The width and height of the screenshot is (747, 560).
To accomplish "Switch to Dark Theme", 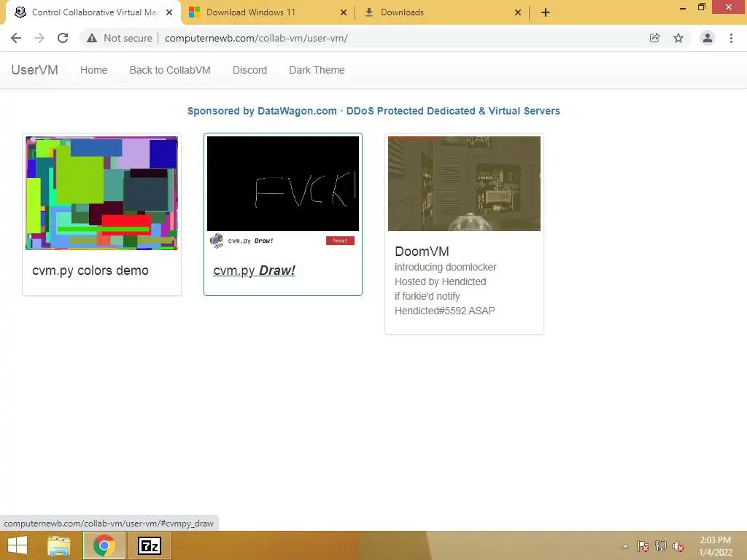I will (317, 70).
